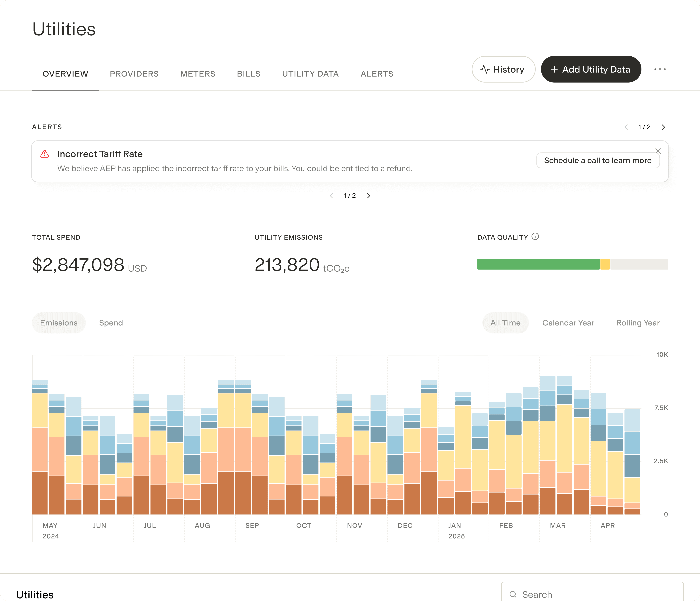Select the All Time range
This screenshot has height=601, width=700.
[x=505, y=323]
